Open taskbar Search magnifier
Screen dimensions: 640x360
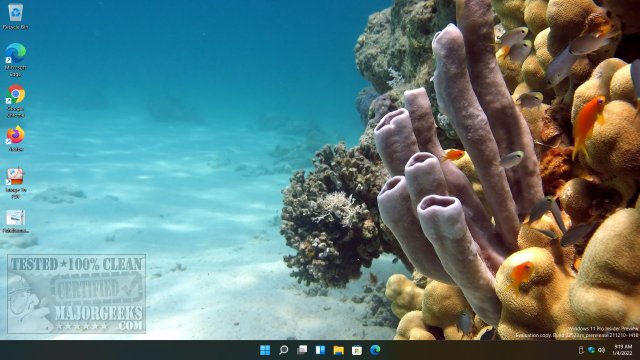[283, 350]
